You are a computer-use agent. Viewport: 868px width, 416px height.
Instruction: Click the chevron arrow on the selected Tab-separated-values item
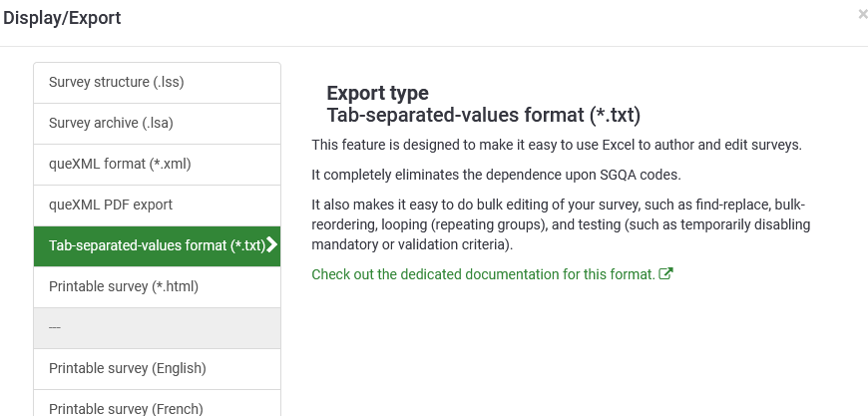271,245
